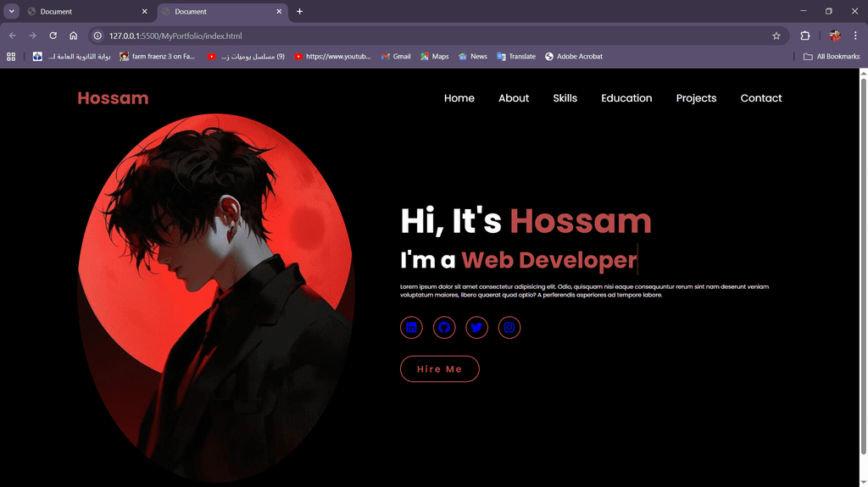Screen dimensions: 868x487
Task: Bookmark this page with the star
Action: click(776, 36)
